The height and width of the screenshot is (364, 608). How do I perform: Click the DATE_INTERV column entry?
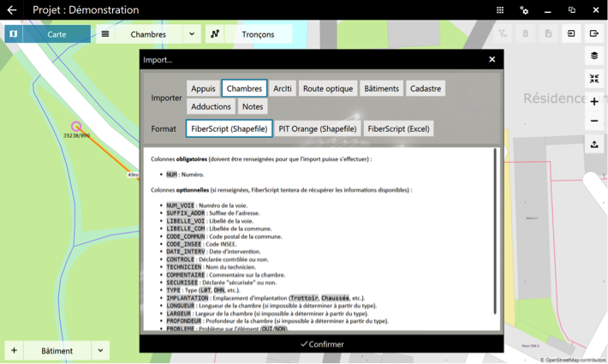[213, 252]
